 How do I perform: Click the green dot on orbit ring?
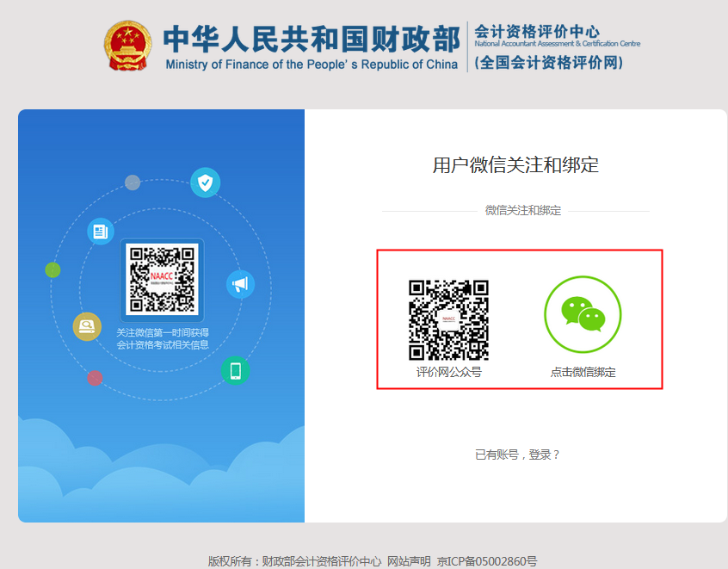click(52, 270)
